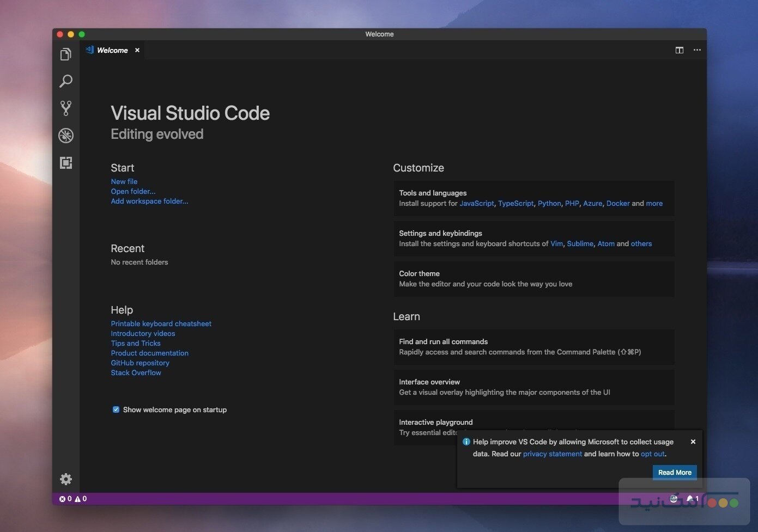Open the privacy statement link
758x532 pixels.
(552, 454)
